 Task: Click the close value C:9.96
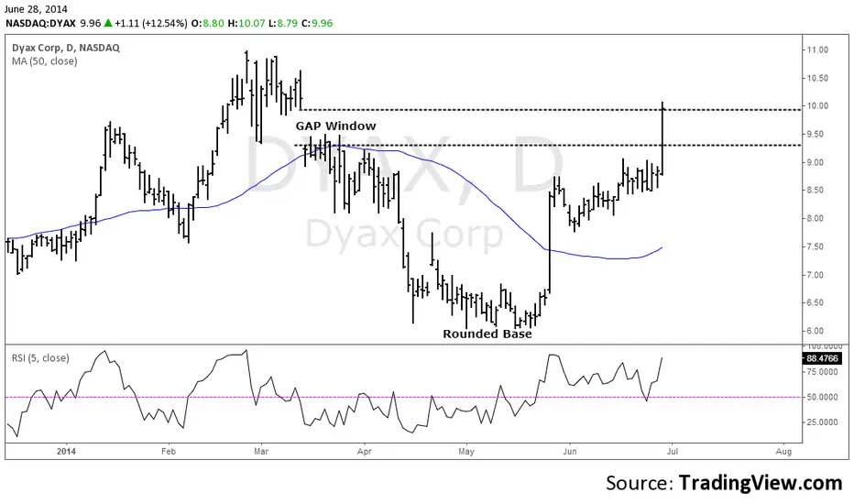coord(317,24)
